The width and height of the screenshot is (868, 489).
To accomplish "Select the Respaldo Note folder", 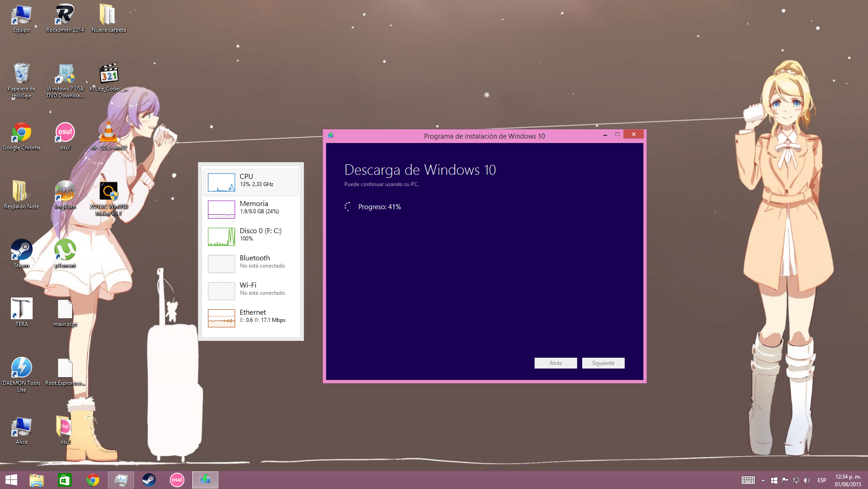I will [21, 195].
